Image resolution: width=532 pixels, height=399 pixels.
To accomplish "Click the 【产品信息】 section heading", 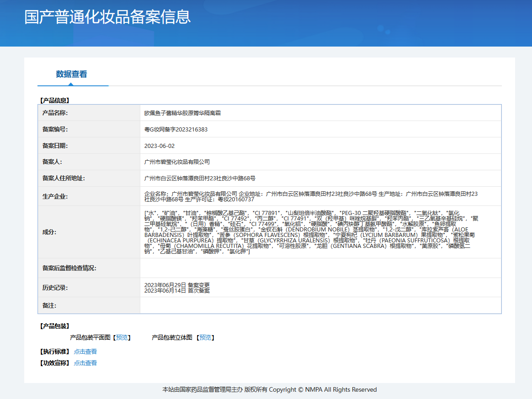I will [54, 100].
